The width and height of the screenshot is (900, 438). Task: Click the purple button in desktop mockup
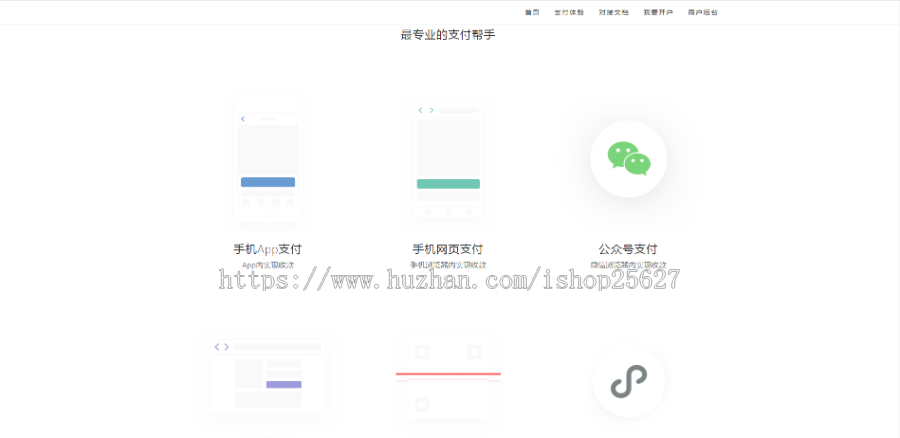[283, 384]
